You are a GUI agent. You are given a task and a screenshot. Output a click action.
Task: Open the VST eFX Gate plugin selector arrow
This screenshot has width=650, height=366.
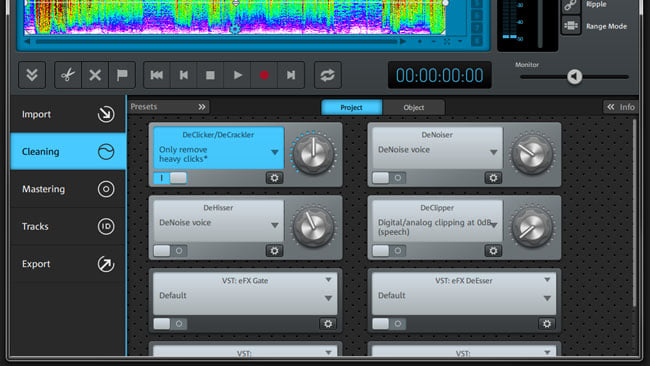[x=328, y=280]
